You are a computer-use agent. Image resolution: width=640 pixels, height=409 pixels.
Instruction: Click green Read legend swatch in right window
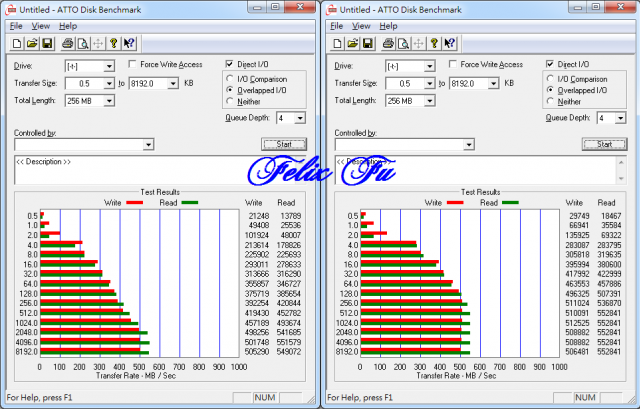[x=510, y=202]
